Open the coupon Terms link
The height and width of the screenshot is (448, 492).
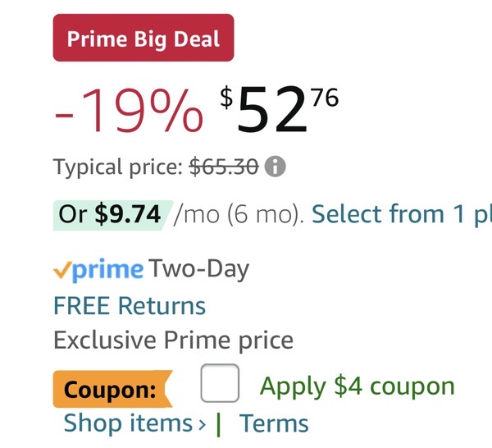tap(274, 423)
